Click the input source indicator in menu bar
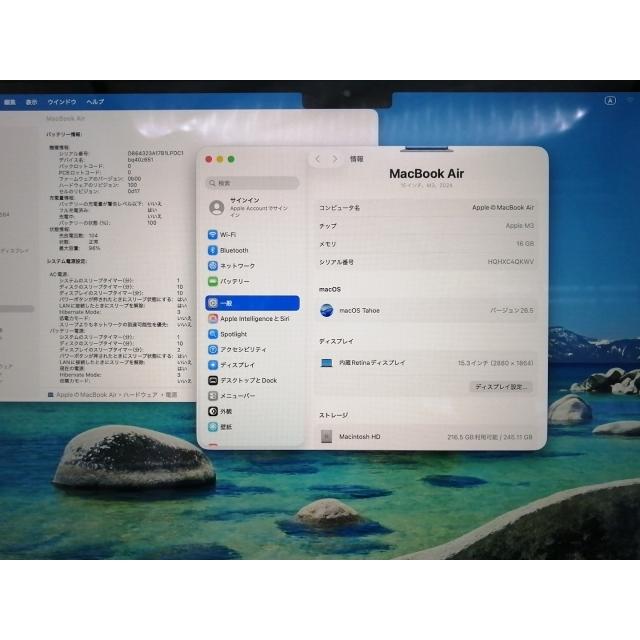This screenshot has width=640, height=640. tap(610, 101)
